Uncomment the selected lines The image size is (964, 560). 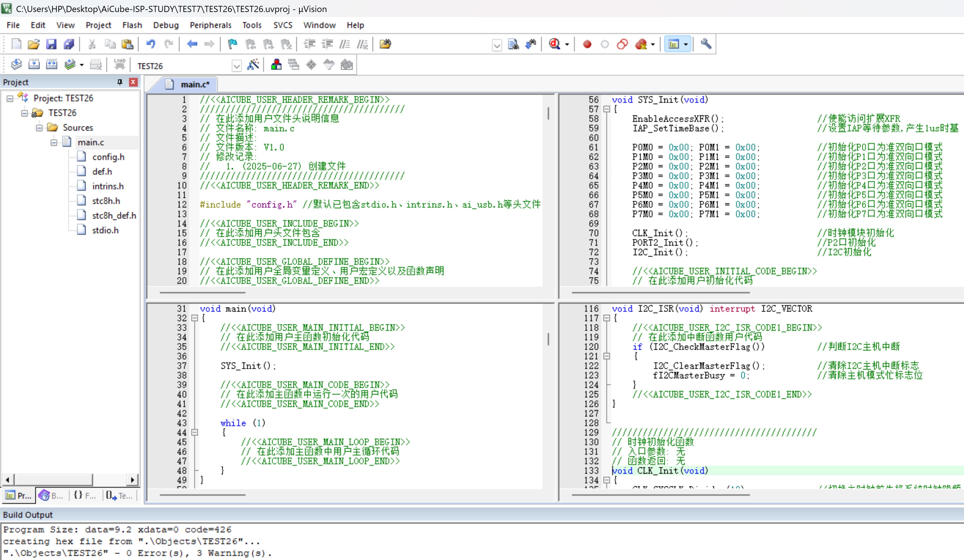coord(362,44)
